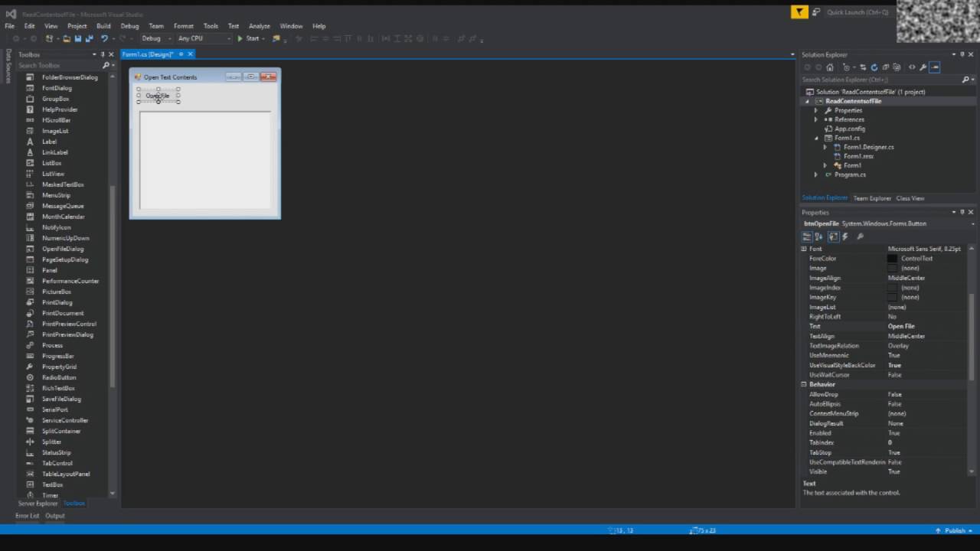Click the Save toolbar icon
980x551 pixels.
(77, 38)
